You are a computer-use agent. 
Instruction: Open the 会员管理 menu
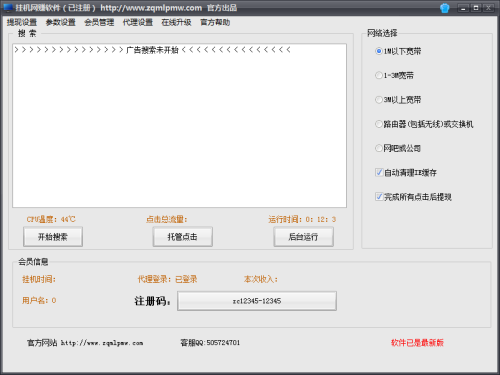click(x=99, y=22)
